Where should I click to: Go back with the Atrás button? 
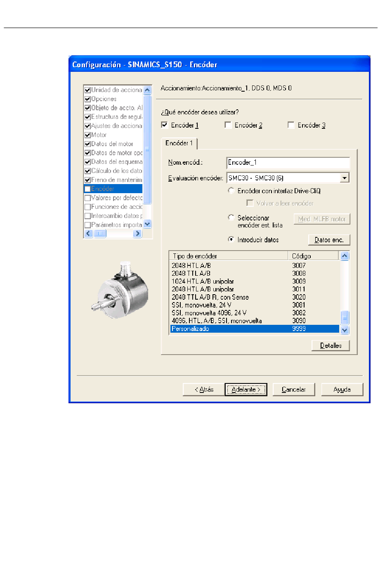204,390
